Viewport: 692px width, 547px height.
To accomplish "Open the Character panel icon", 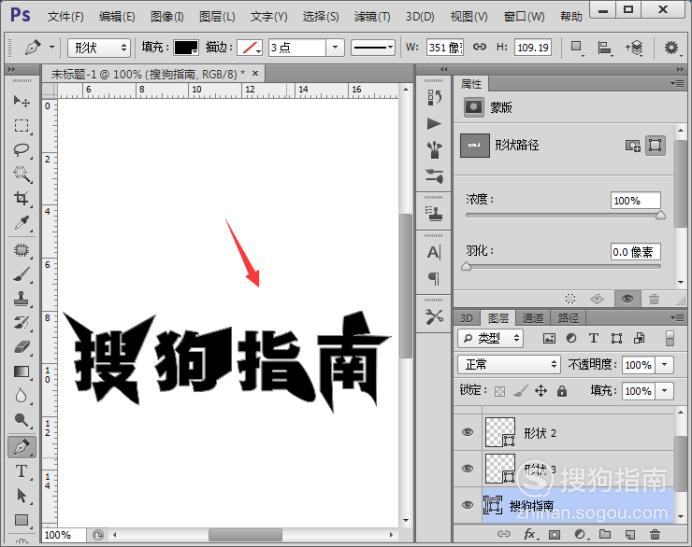I will pyautogui.click(x=434, y=253).
